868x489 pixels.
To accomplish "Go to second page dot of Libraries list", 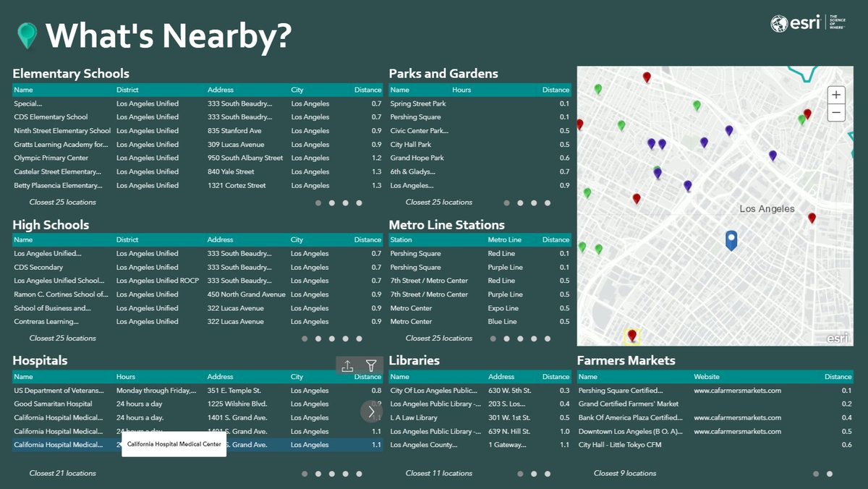I will [x=535, y=474].
